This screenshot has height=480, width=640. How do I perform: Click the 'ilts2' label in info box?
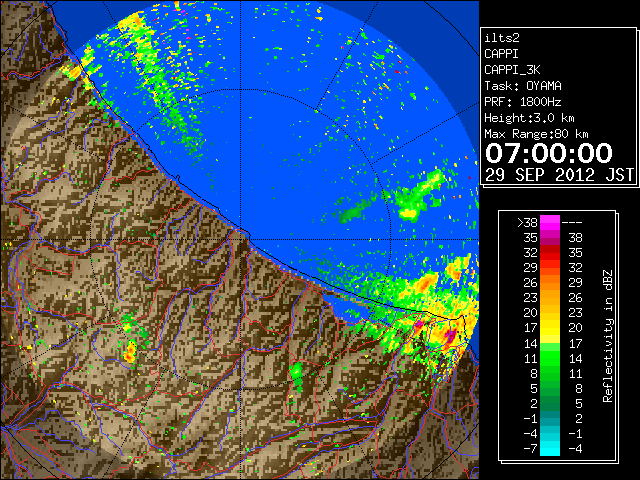click(502, 38)
